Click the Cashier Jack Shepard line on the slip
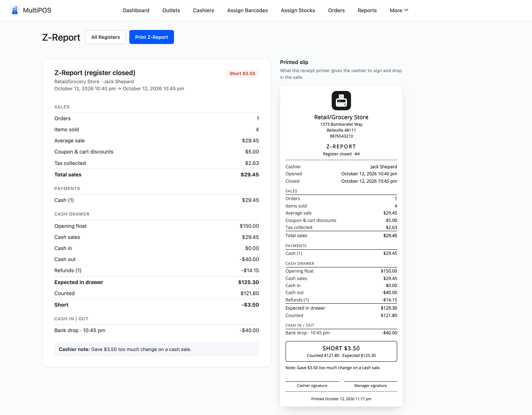 (341, 167)
